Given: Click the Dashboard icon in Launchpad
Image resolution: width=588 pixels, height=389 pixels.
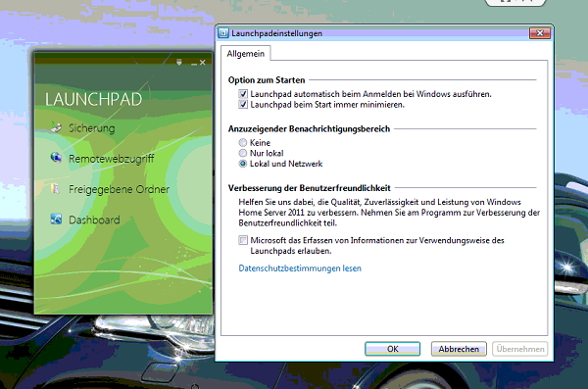Looking at the screenshot, I should click(x=56, y=219).
